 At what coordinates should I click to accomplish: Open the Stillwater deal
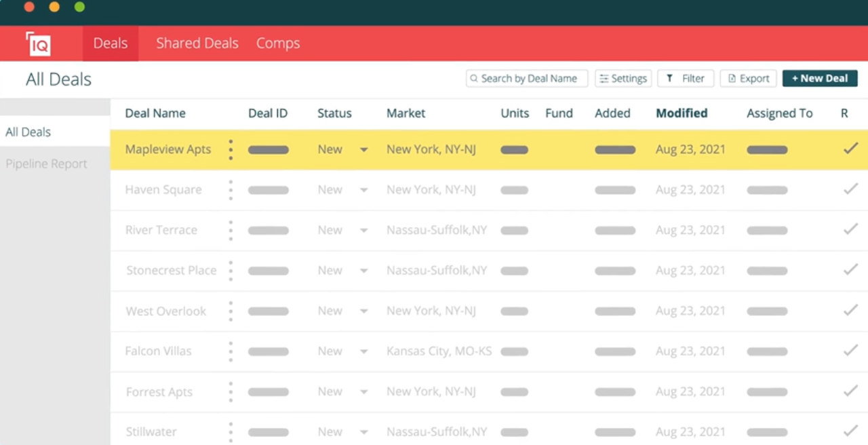click(151, 432)
